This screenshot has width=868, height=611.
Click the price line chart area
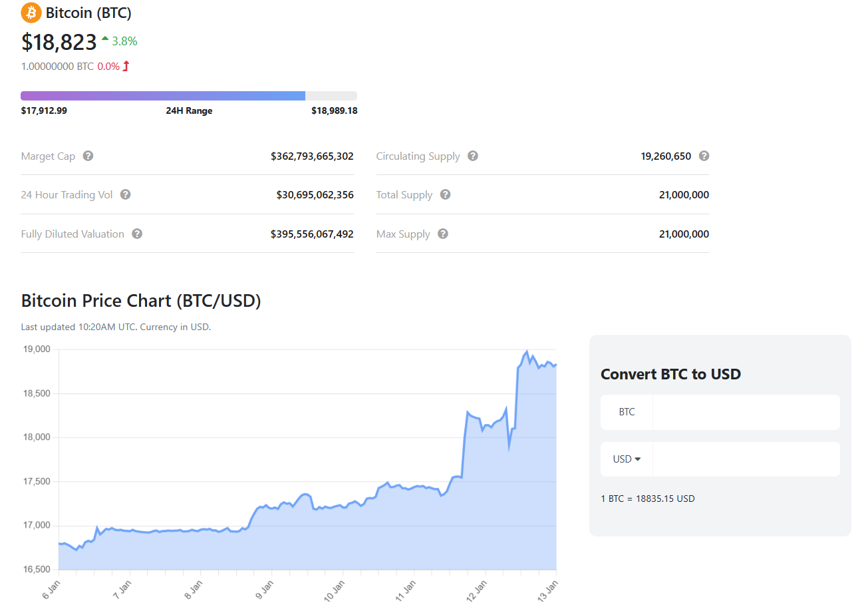click(307, 459)
